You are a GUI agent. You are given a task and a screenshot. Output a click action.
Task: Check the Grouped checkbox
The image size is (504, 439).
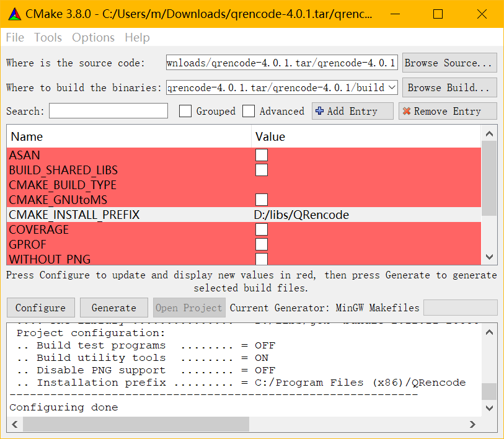point(185,112)
